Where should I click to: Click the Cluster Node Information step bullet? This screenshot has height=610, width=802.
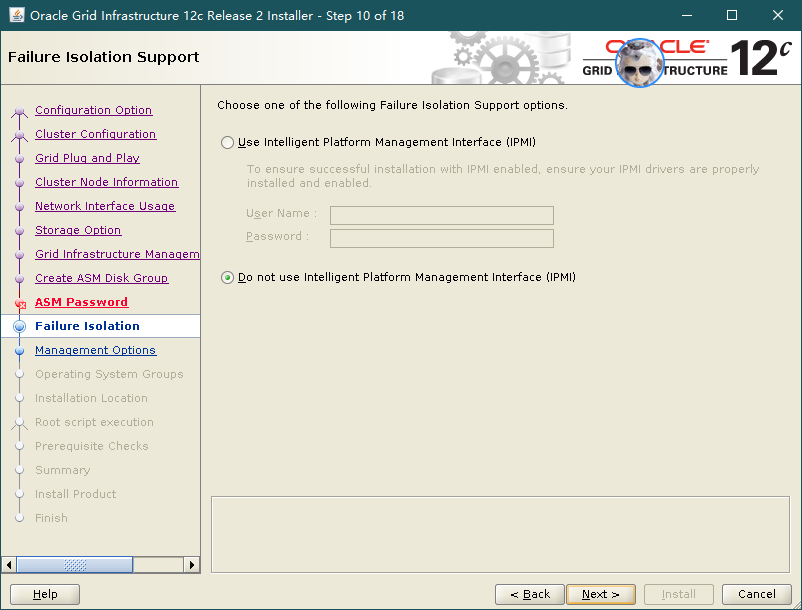pyautogui.click(x=19, y=183)
